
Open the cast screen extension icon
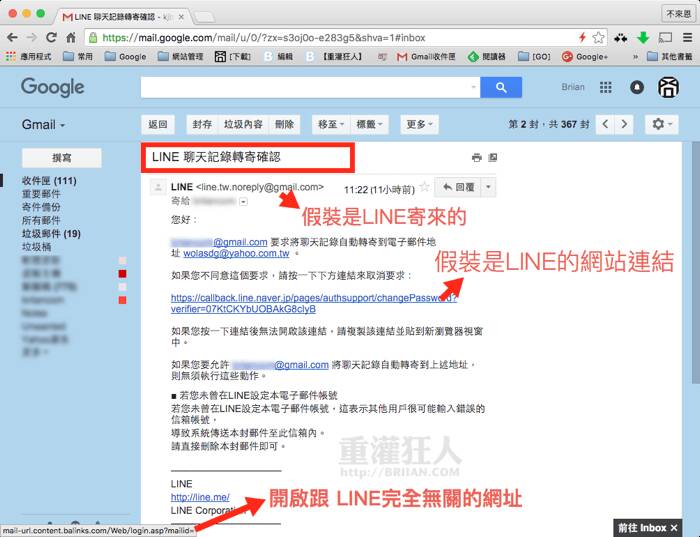[x=665, y=37]
